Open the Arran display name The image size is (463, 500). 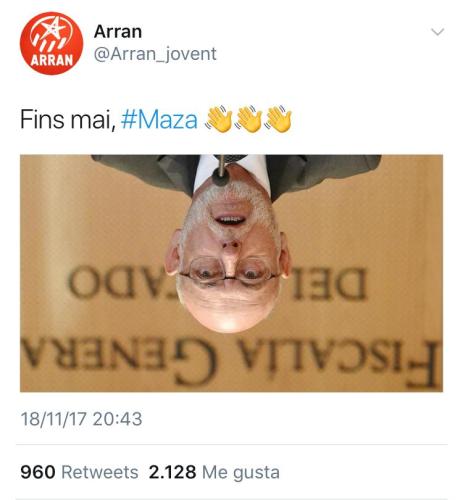[x=118, y=32]
